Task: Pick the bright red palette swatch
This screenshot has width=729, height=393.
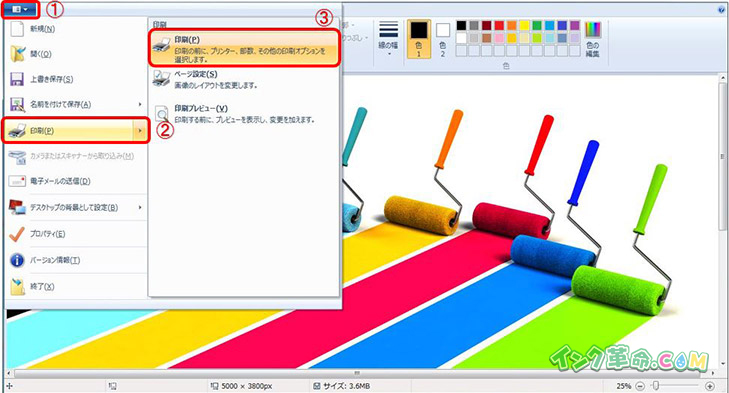Action: click(499, 26)
